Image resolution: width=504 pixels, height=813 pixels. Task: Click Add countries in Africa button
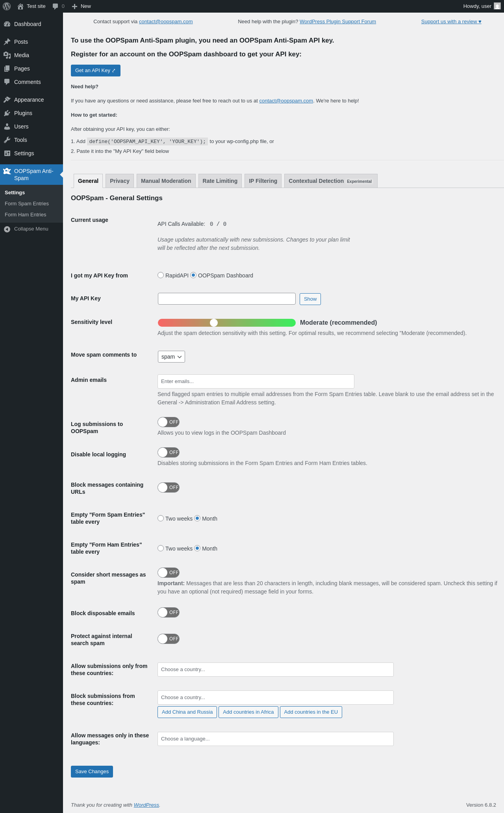point(248,712)
